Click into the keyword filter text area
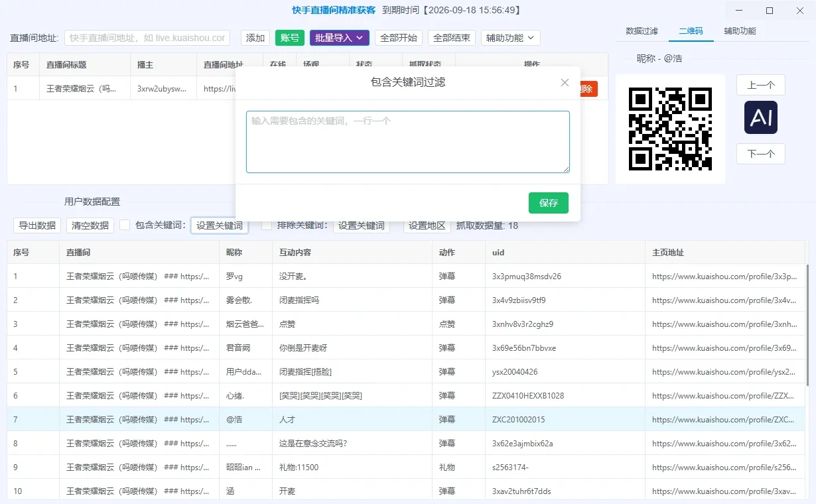Image resolution: width=816 pixels, height=504 pixels. coord(408,142)
